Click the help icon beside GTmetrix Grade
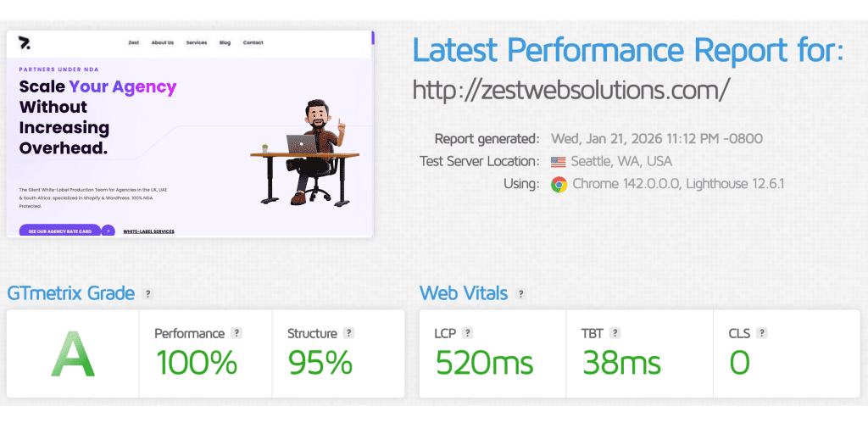868x434 pixels. click(148, 294)
